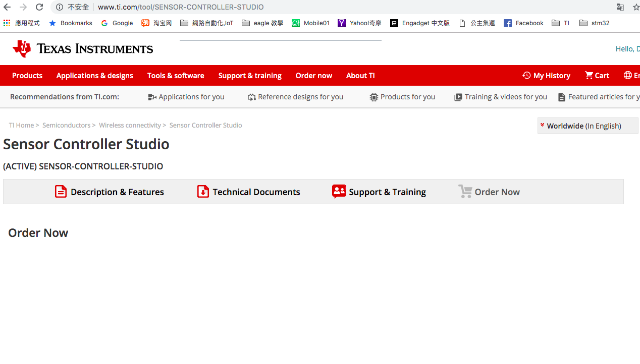Viewport: 640px width, 364px height.
Task: Open the site info icon beside the URL
Action: [x=60, y=7]
